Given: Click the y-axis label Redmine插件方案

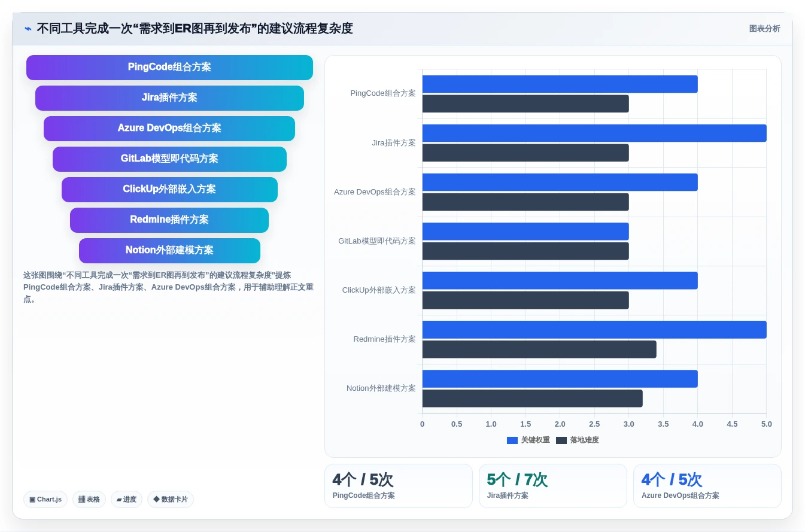Looking at the screenshot, I should [x=385, y=339].
